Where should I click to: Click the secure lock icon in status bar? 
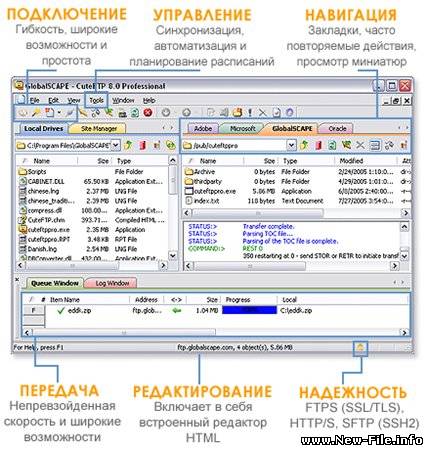pos(360,348)
